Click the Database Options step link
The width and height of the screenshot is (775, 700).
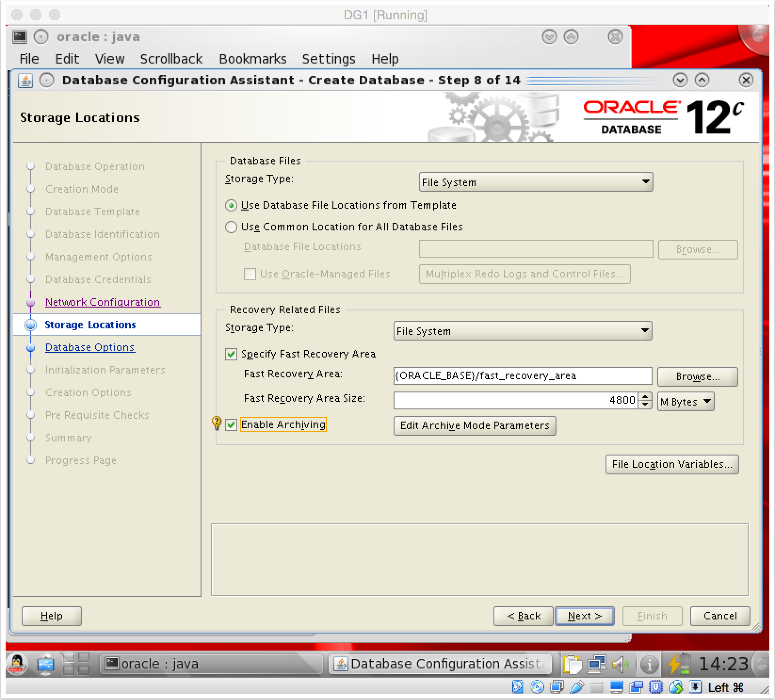(90, 348)
